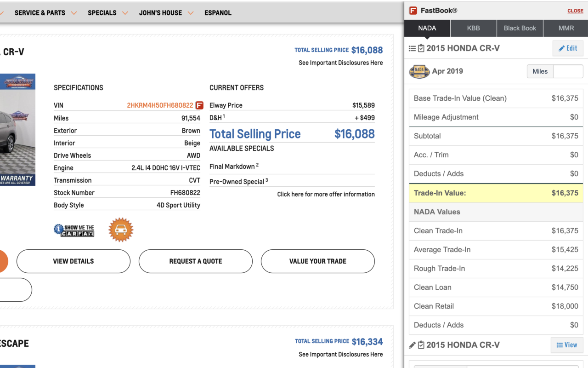Screen dimensions: 588x368
Task: Select the Rough Trade-In $14,225 row
Action: click(496, 269)
